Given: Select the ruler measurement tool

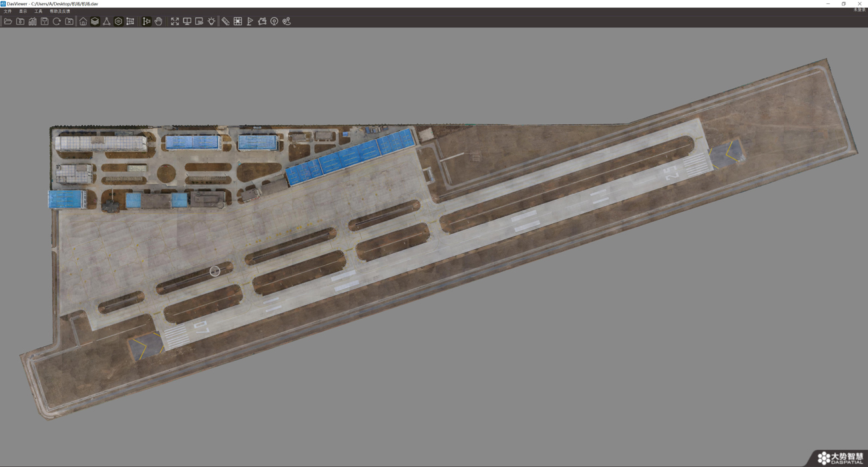Looking at the screenshot, I should click(226, 21).
